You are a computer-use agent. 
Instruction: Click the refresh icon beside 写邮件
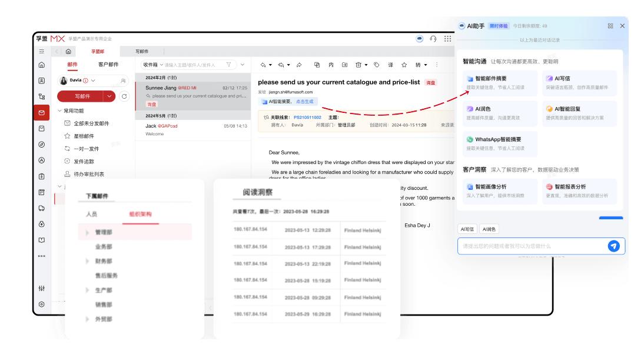coord(124,96)
